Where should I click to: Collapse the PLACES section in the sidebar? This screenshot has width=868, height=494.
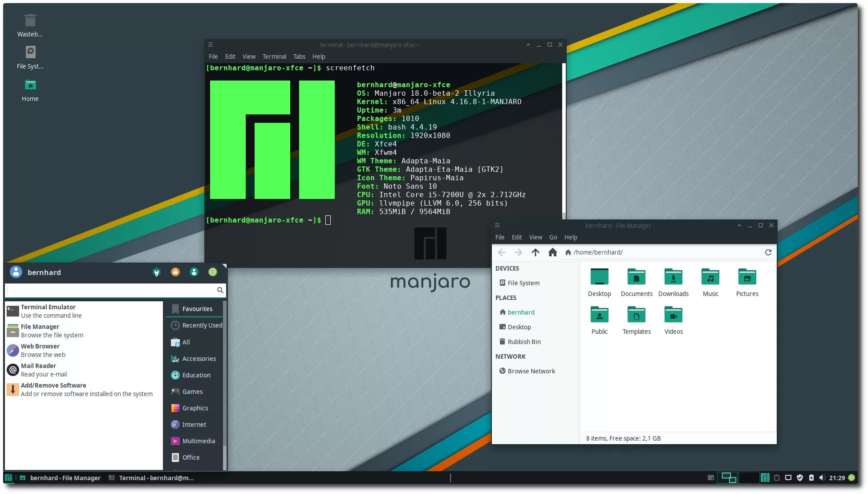tap(506, 297)
